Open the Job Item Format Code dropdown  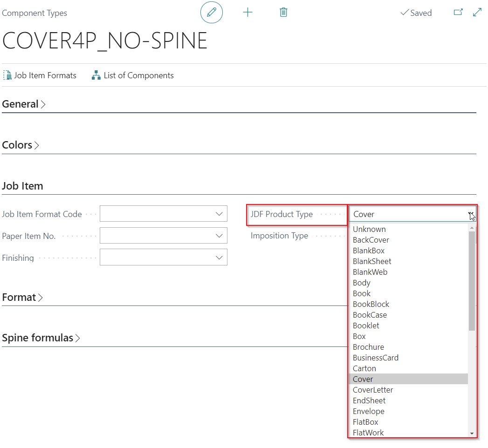tap(219, 214)
